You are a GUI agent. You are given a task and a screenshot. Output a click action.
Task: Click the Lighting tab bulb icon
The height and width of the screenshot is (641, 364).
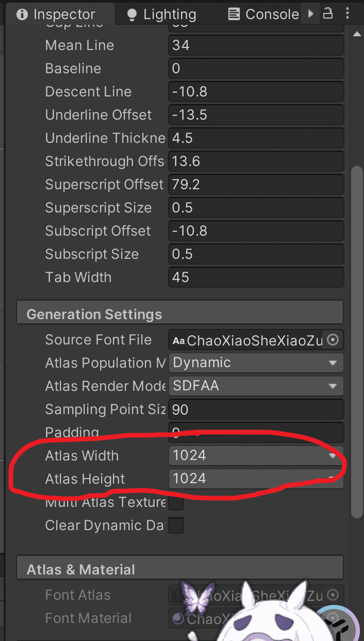click(x=132, y=14)
